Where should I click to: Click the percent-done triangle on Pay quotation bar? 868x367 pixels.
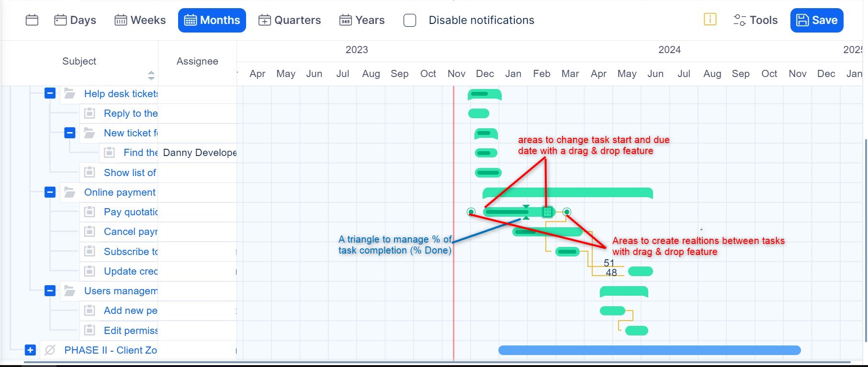tap(526, 217)
